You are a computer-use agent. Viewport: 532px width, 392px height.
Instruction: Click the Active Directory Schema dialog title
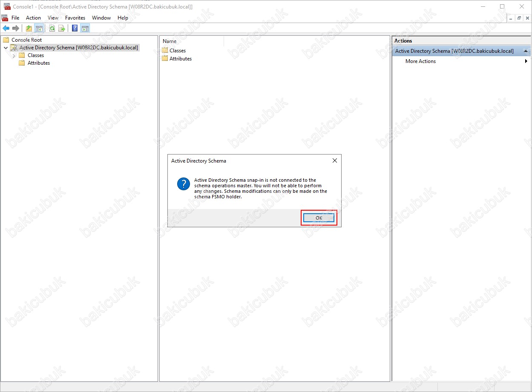(198, 161)
